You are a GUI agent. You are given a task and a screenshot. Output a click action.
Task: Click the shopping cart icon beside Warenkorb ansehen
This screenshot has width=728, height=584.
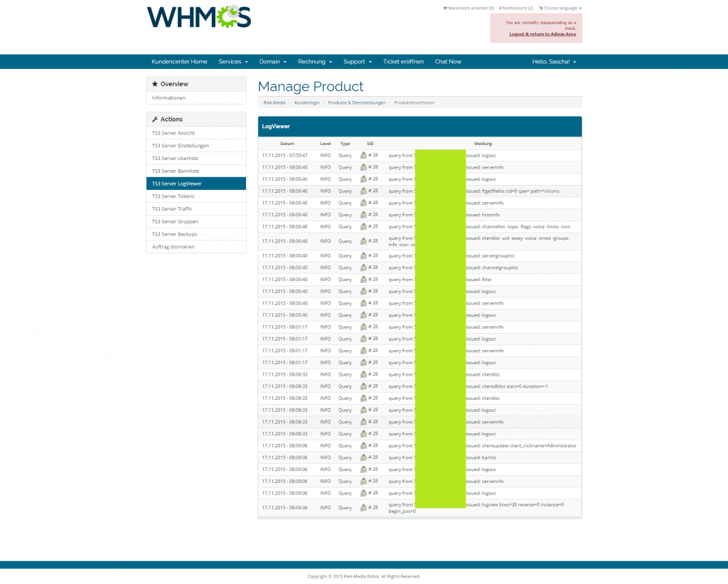tap(445, 9)
